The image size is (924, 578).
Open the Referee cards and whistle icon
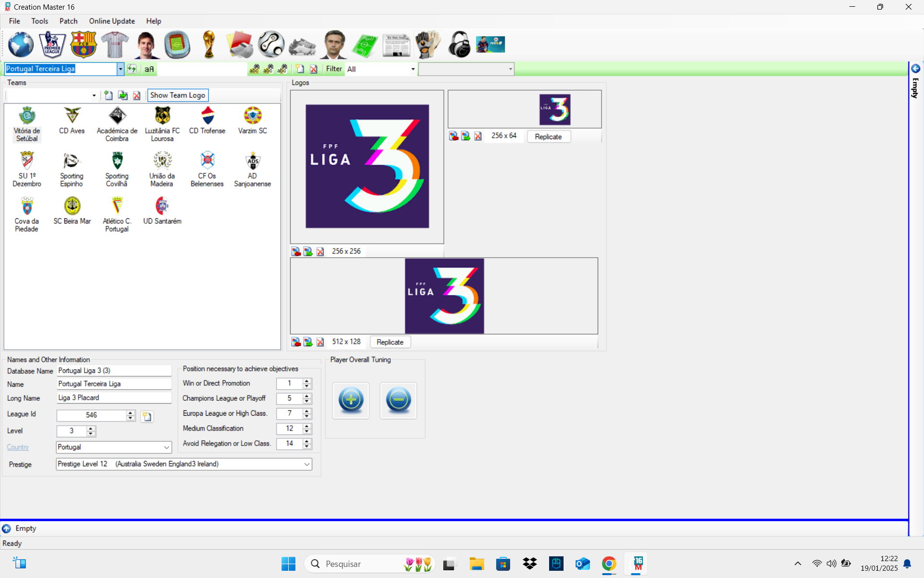coord(240,44)
